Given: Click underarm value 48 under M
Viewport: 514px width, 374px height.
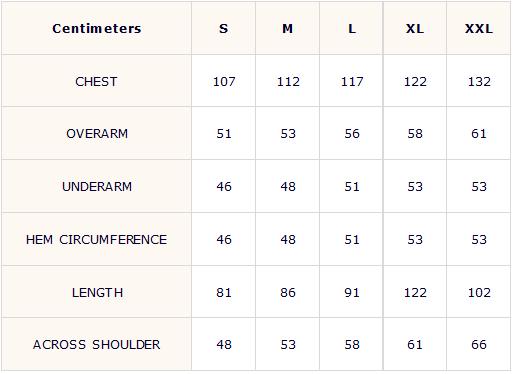Looking at the screenshot, I should (288, 187).
